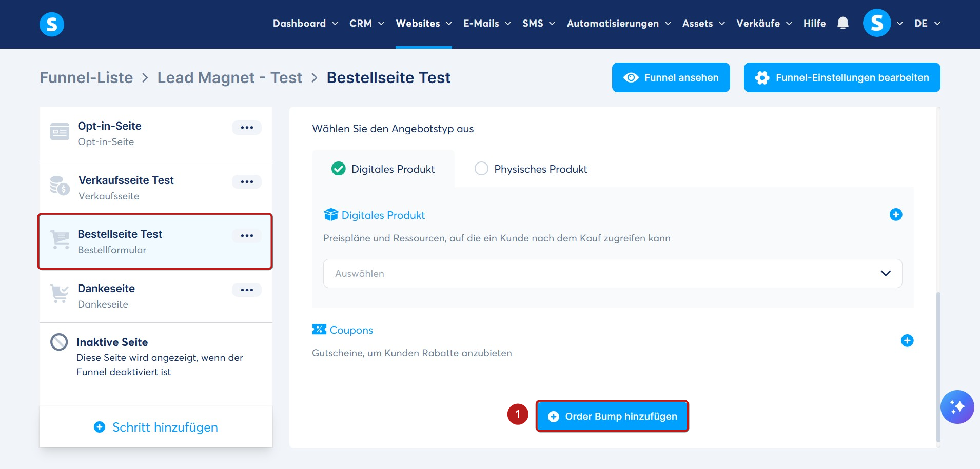
Task: Click the systeme.io logo in the header
Action: [x=52, y=24]
